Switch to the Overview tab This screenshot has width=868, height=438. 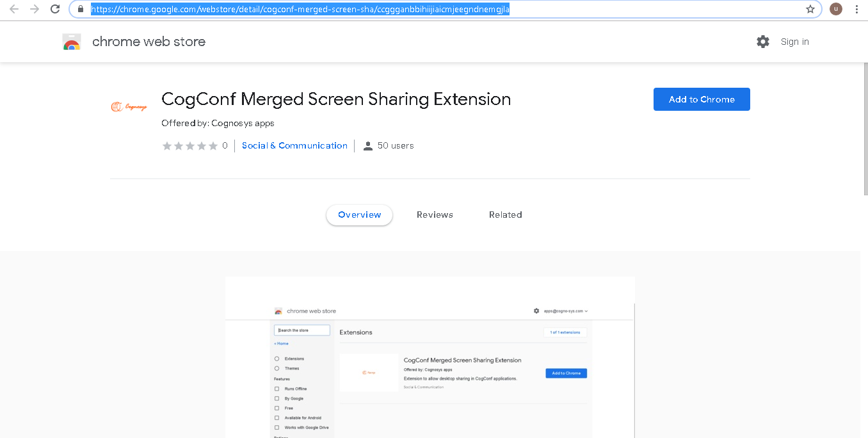[359, 215]
